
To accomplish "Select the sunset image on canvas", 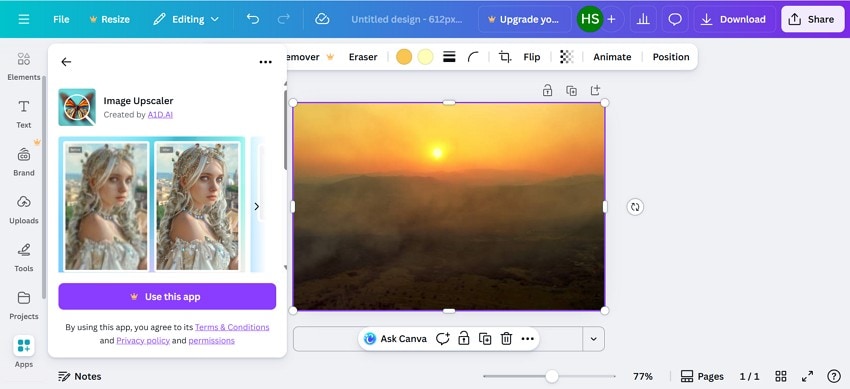I will [x=449, y=206].
